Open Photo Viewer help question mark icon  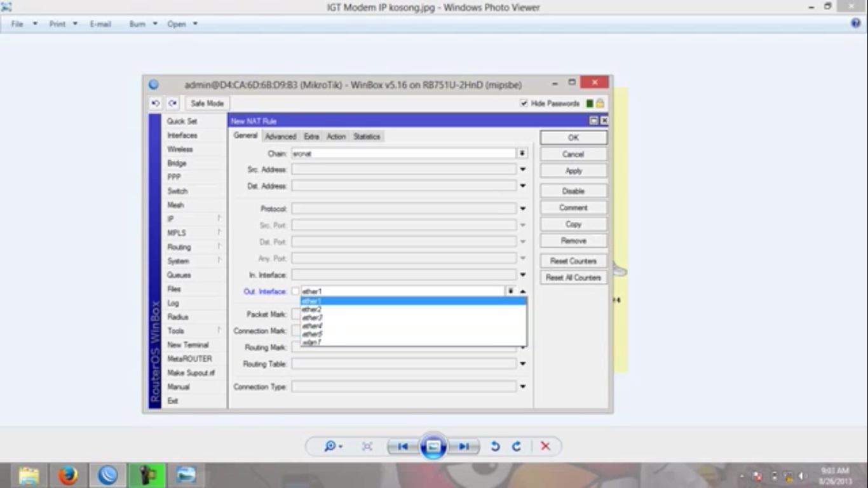point(856,24)
